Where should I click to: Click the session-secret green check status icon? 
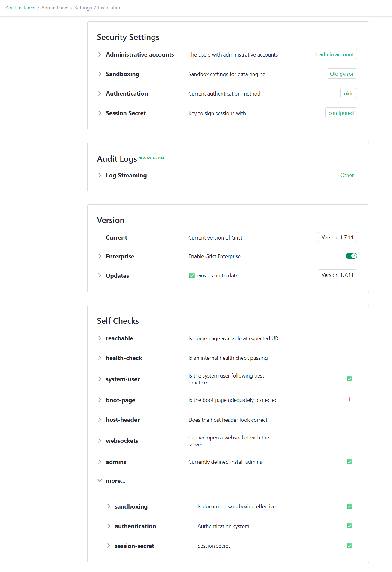pyautogui.click(x=349, y=546)
